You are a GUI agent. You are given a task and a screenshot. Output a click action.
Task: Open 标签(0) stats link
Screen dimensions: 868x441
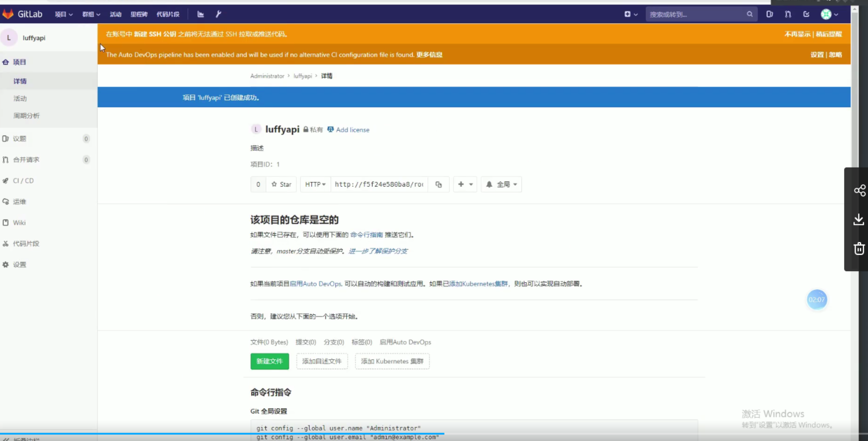[x=362, y=342]
